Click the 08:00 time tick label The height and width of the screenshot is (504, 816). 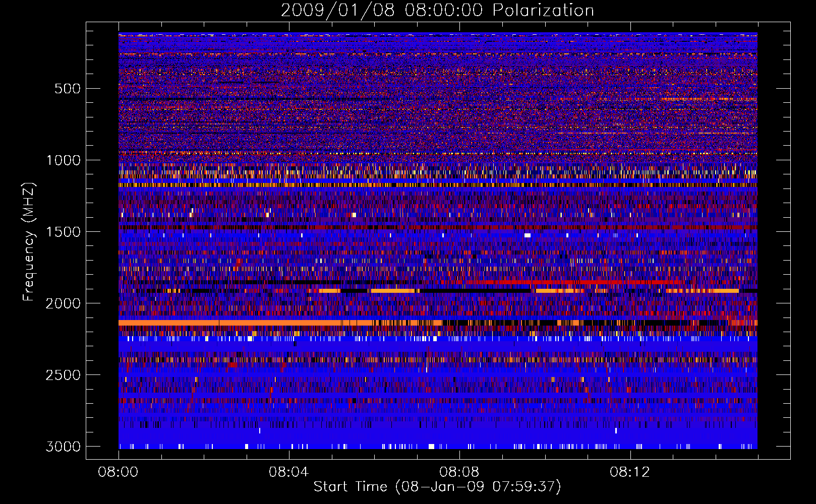tap(118, 472)
